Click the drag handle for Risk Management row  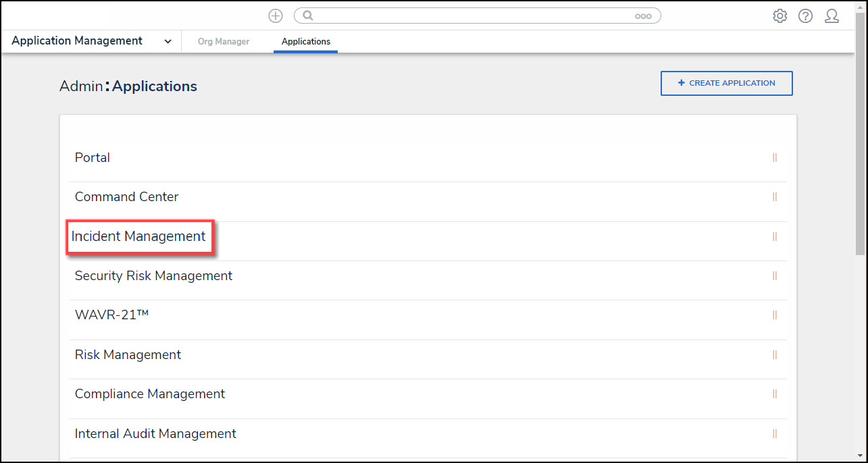[x=775, y=355]
